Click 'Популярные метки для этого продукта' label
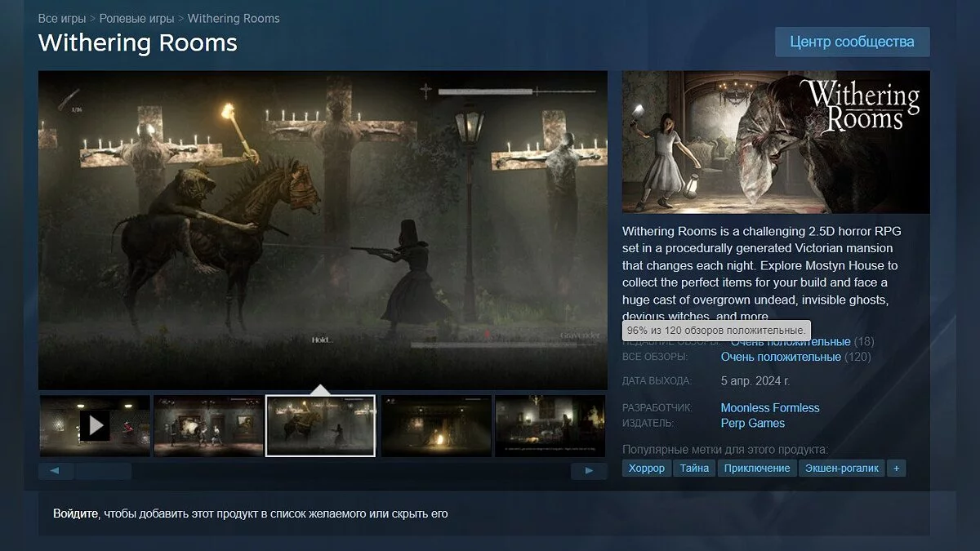This screenshot has width=980, height=551. pyautogui.click(x=725, y=449)
